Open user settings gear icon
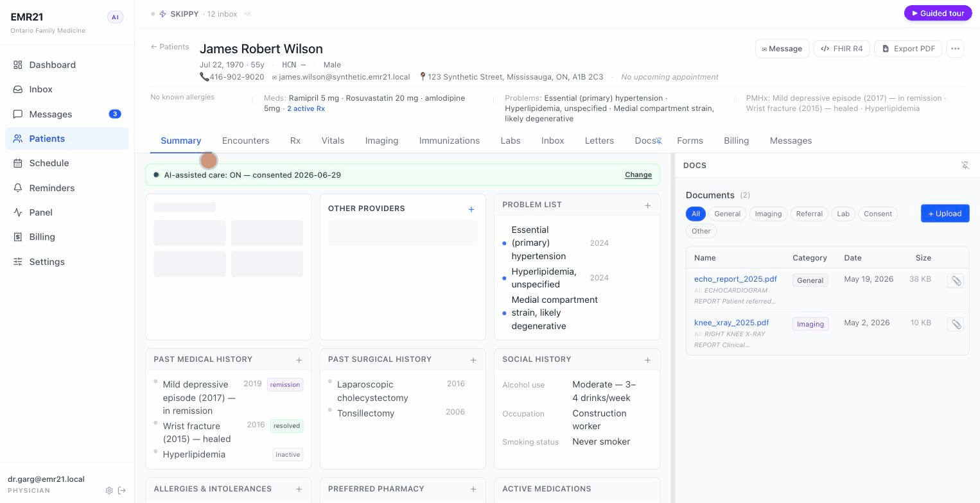The image size is (980, 503). (x=109, y=491)
